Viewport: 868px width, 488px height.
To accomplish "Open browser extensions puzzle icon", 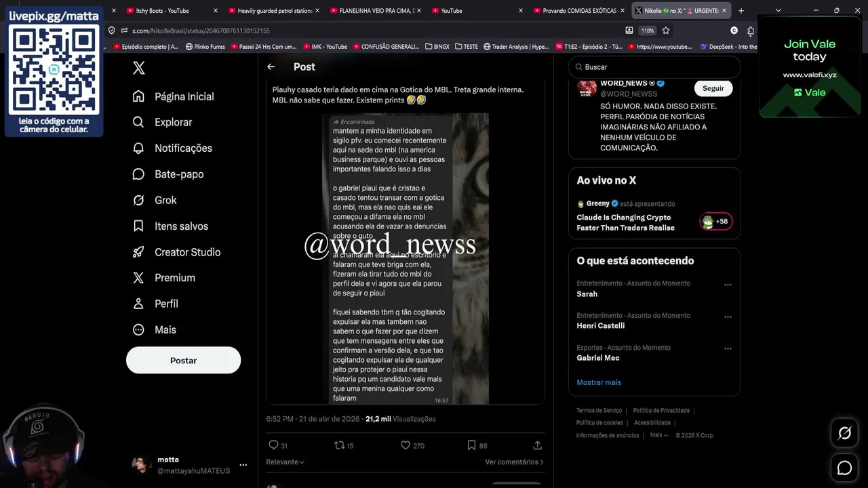I will click(x=750, y=30).
